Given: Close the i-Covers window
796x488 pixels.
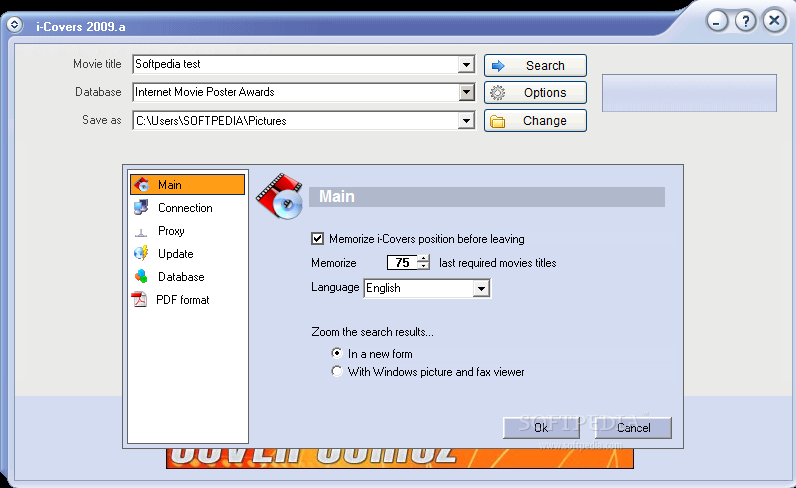Looking at the screenshot, I should 774,21.
